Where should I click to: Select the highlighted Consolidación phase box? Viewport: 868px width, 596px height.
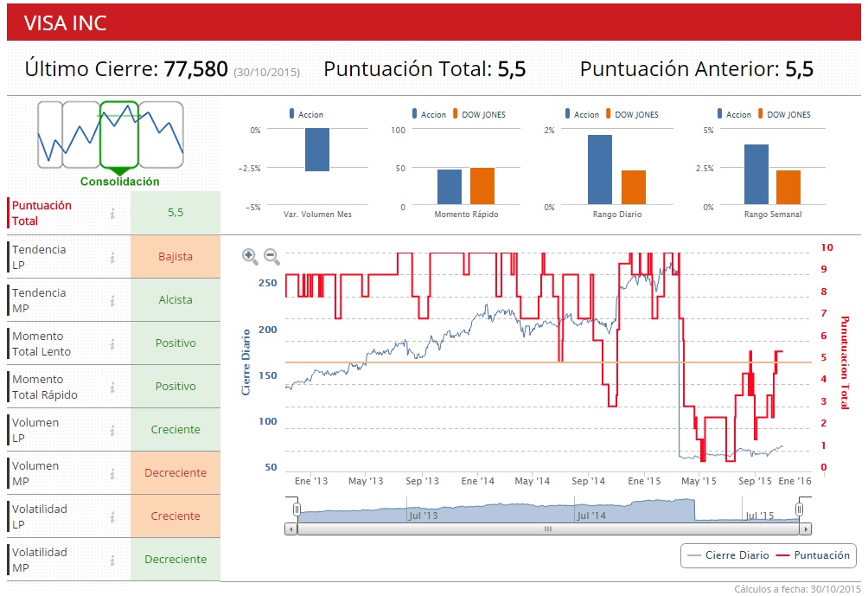pyautogui.click(x=119, y=135)
